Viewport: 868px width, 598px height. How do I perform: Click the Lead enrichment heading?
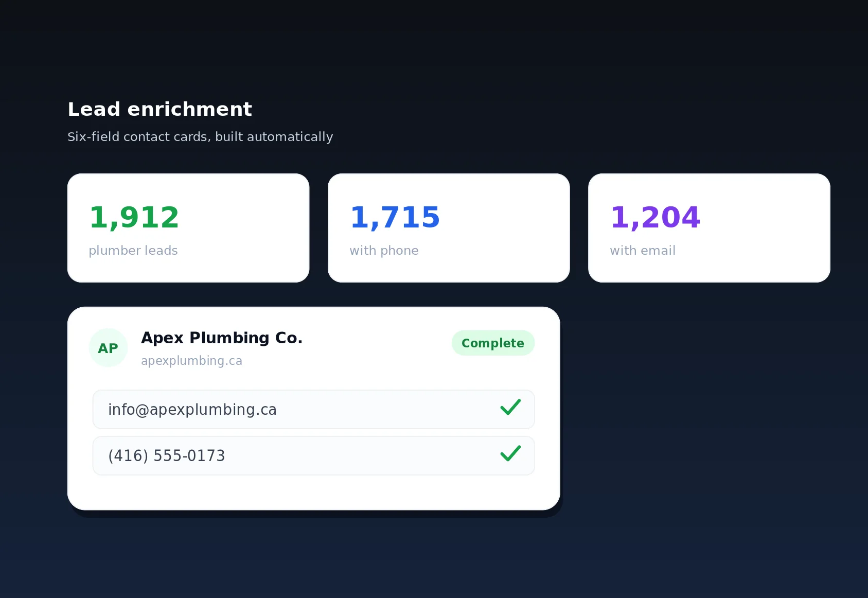pos(160,109)
